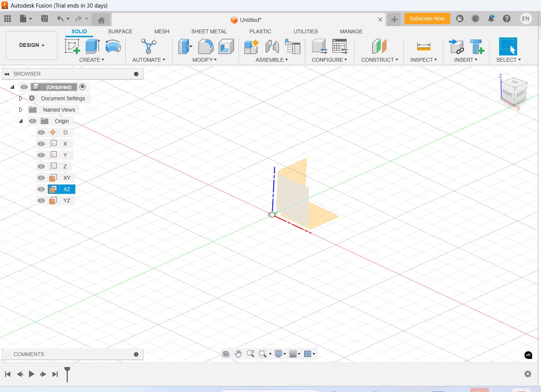
Task: Open the Notifications bell
Action: [x=491, y=19]
